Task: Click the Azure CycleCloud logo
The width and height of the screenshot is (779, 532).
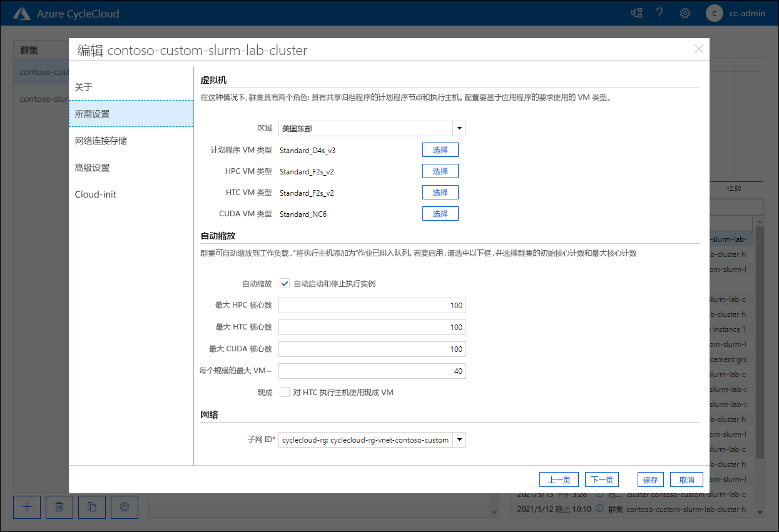Action: pos(23,13)
